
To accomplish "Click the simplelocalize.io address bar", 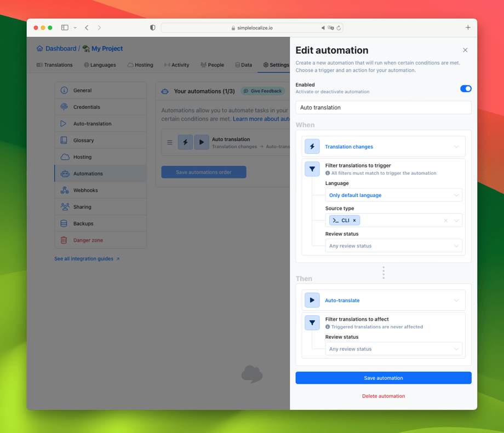I will point(251,28).
